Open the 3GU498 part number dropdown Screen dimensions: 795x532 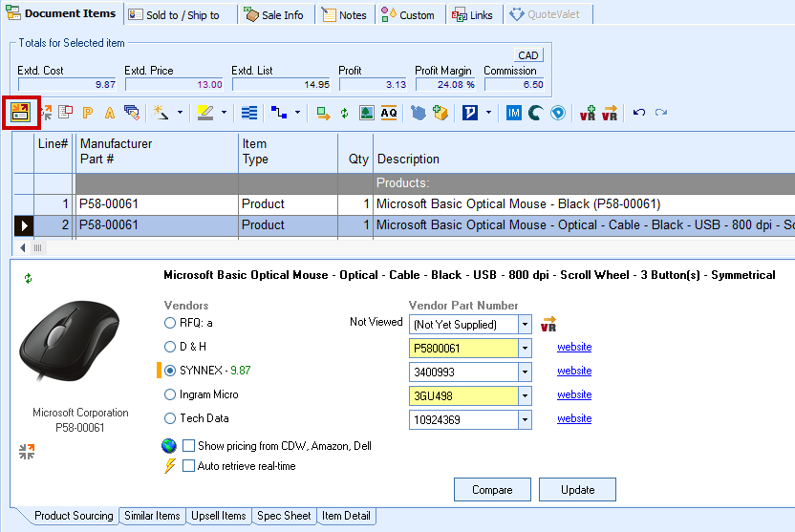pos(525,395)
